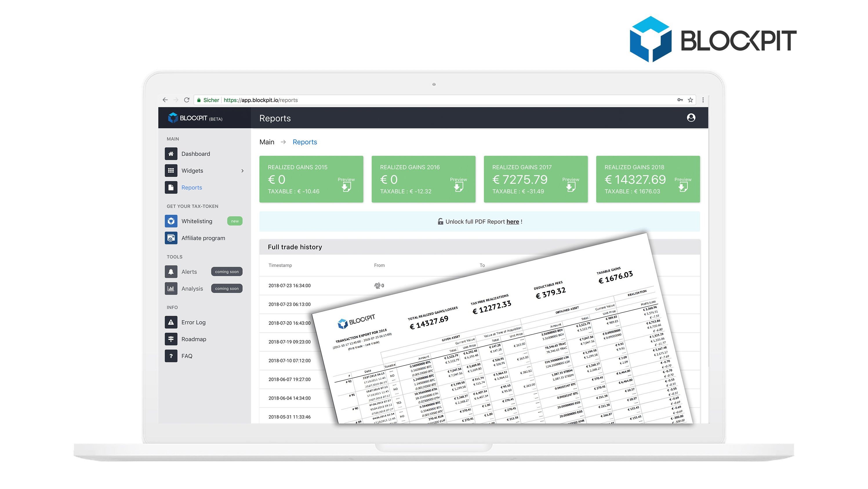
Task: Reload the page with refresh icon
Action: tap(187, 100)
